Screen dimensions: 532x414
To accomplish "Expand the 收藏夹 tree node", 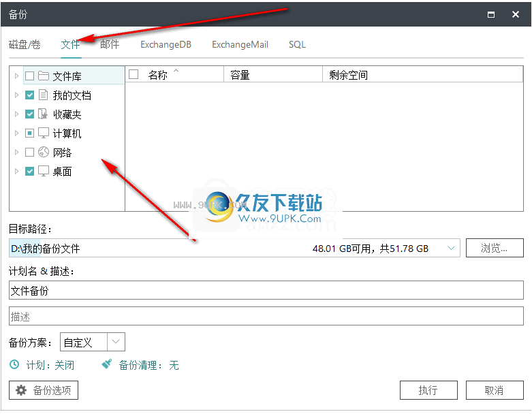I will [16, 114].
